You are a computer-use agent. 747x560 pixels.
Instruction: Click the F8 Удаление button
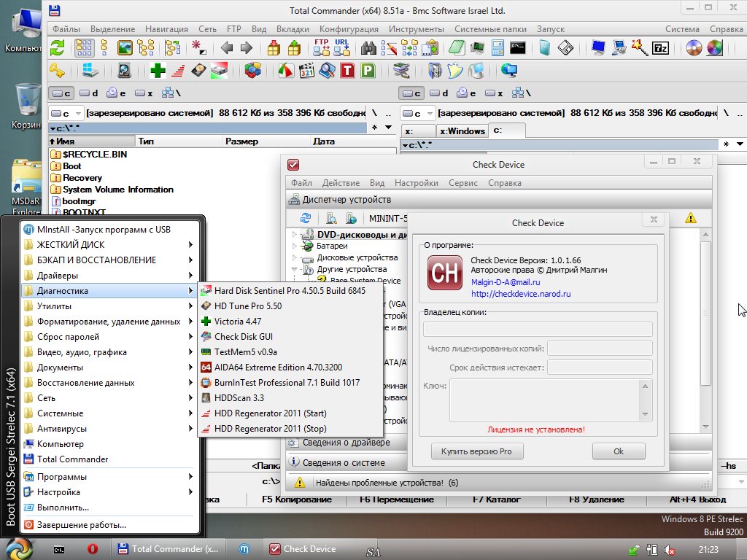point(597,499)
